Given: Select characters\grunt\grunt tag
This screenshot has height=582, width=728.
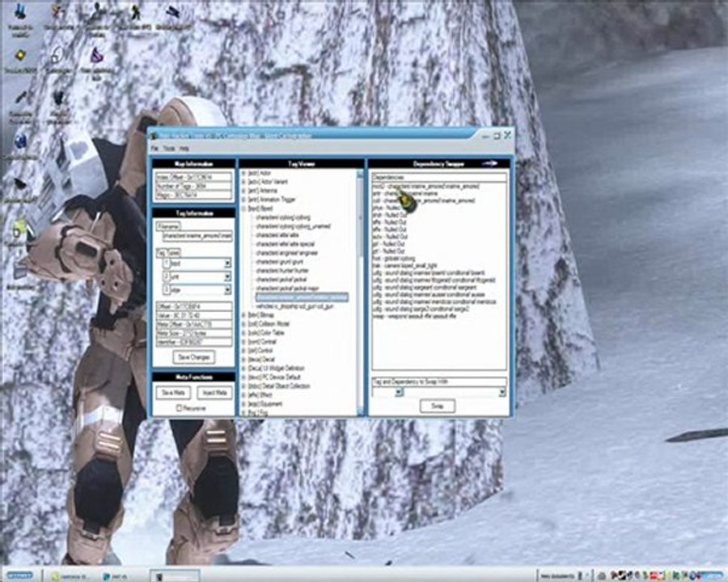Looking at the screenshot, I should [x=279, y=262].
